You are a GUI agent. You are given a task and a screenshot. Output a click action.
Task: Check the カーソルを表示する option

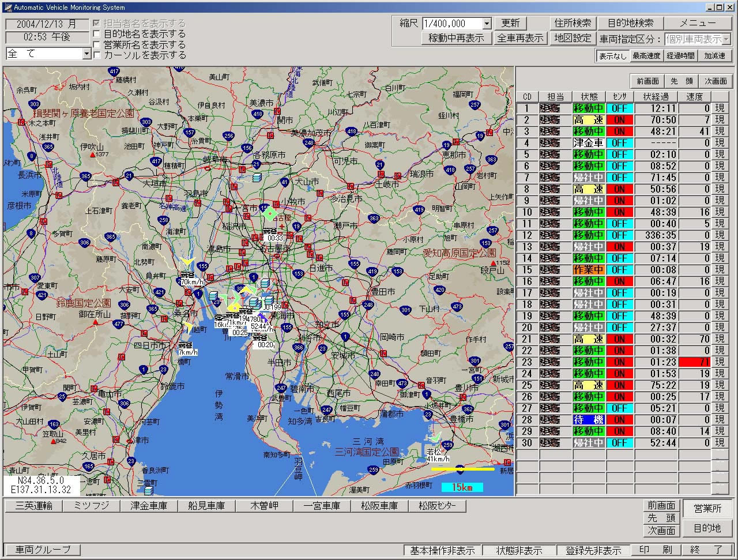tap(97, 55)
